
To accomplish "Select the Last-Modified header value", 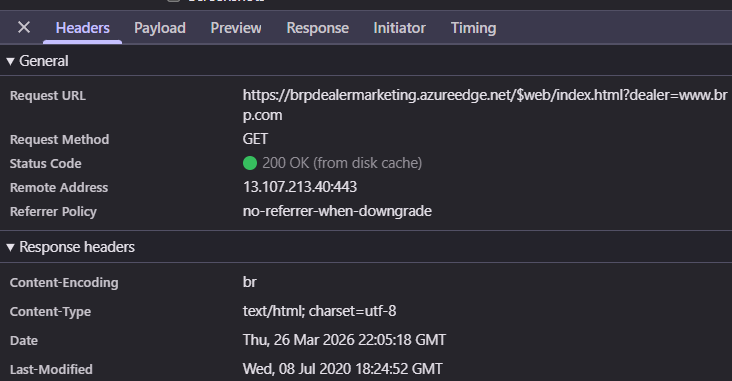I will [343, 369].
